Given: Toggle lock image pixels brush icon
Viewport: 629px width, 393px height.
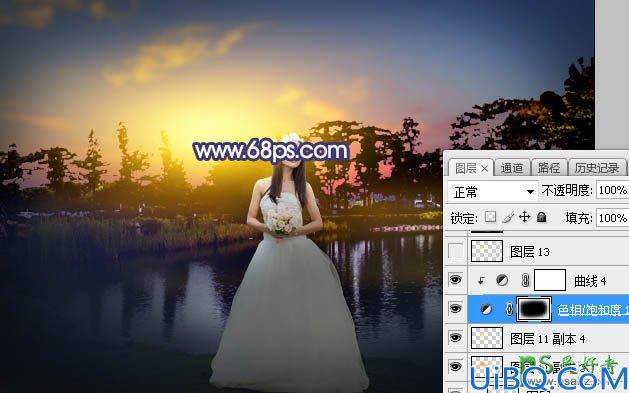Looking at the screenshot, I should tap(507, 217).
